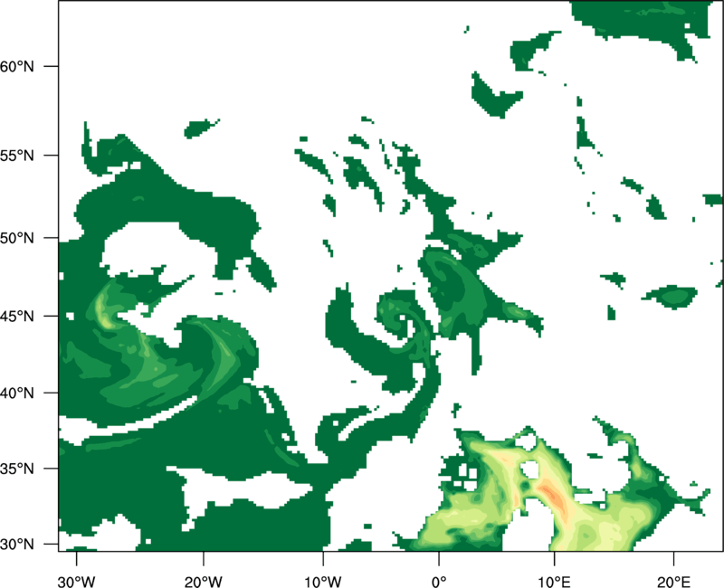724x588 pixels.
Task: Click the 20°E longitude label
Action: (673, 582)
